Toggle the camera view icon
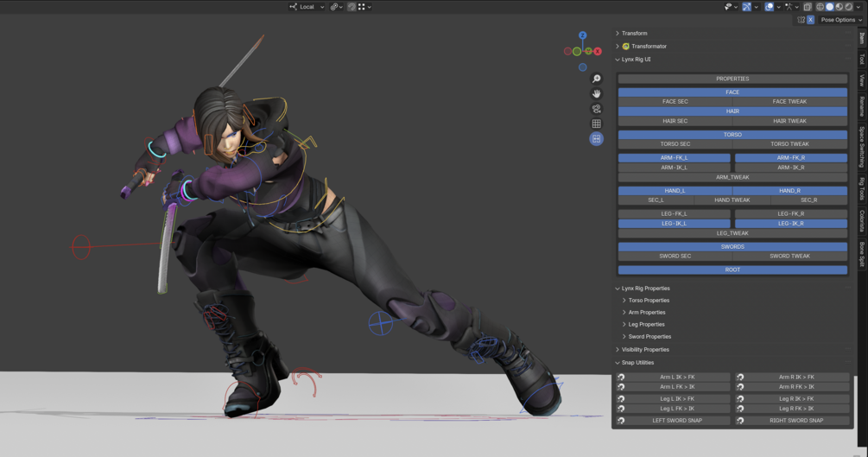Screen dimensions: 868x457 tap(596, 109)
